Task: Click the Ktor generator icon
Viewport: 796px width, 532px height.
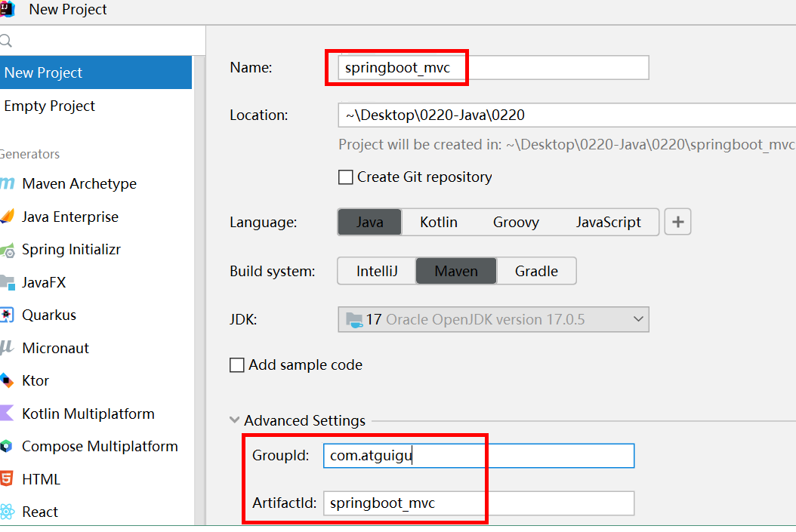Action: click(8, 381)
